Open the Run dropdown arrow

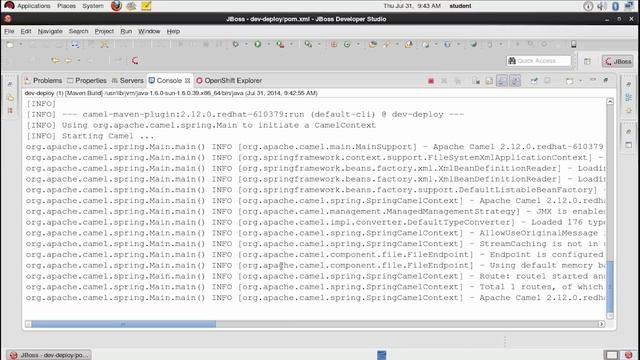[269, 44]
